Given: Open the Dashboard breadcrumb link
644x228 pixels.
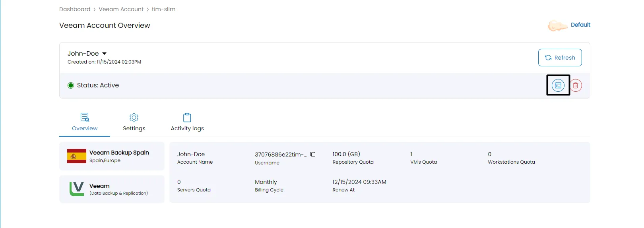Looking at the screenshot, I should (75, 9).
